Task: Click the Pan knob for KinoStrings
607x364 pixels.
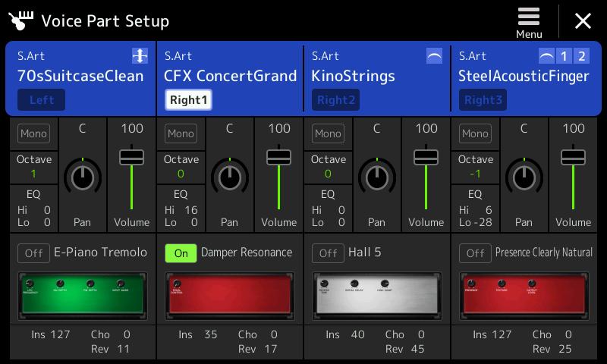Action: pyautogui.click(x=376, y=177)
